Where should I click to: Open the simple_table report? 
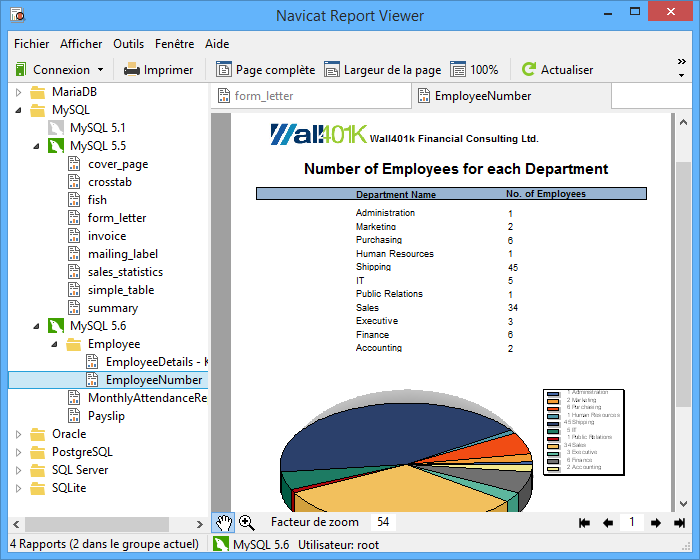(121, 290)
